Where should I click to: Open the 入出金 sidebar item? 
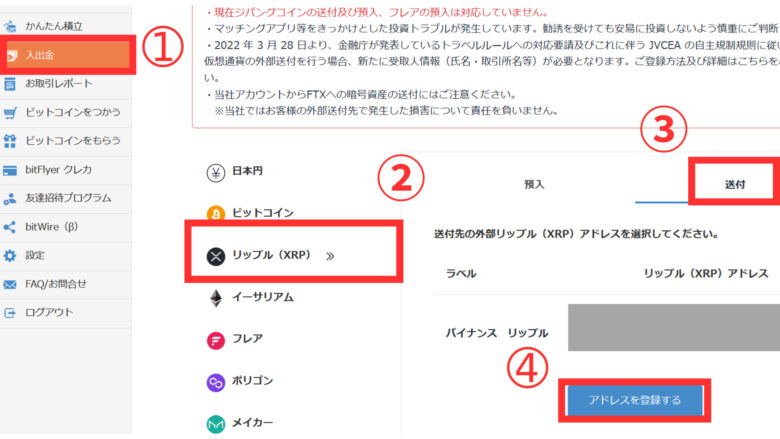click(x=68, y=55)
